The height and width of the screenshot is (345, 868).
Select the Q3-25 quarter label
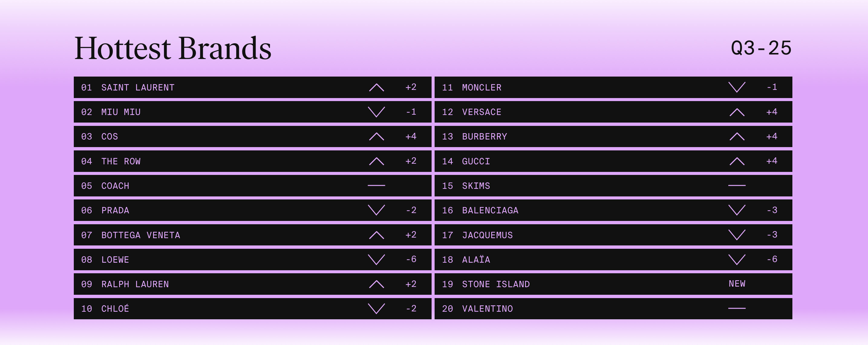coord(761,48)
